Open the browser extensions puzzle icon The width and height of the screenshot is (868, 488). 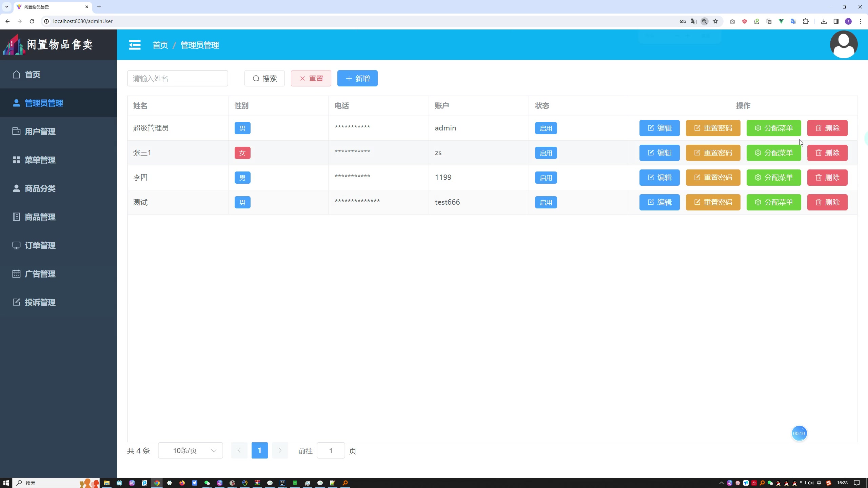pyautogui.click(x=806, y=21)
